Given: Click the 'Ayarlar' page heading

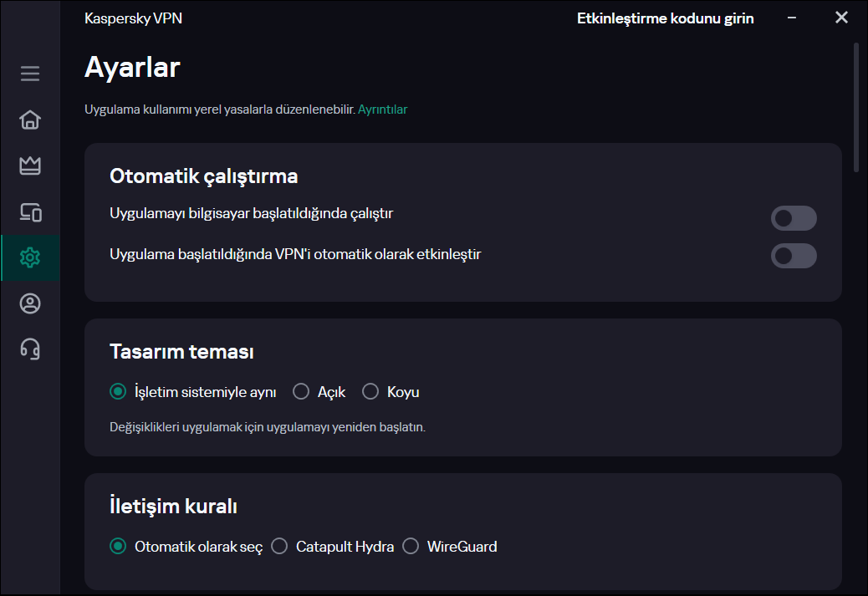Looking at the screenshot, I should 132,68.
